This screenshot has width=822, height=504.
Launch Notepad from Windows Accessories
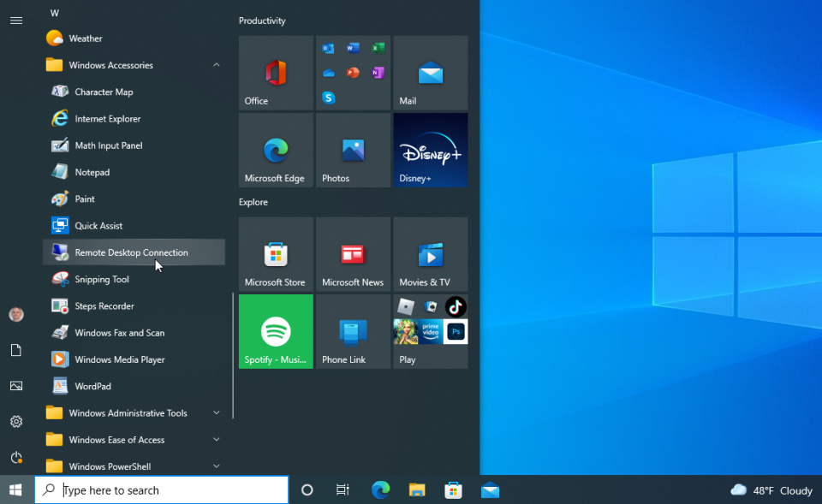(x=92, y=172)
